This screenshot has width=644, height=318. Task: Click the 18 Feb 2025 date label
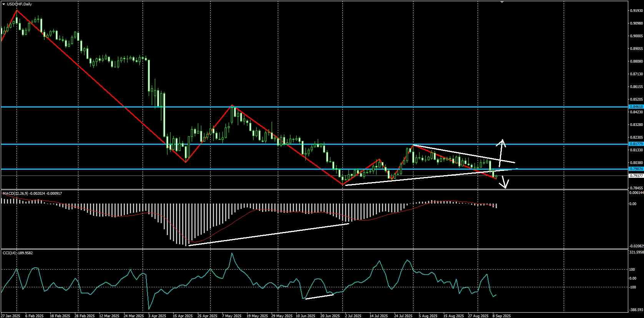[60, 316]
